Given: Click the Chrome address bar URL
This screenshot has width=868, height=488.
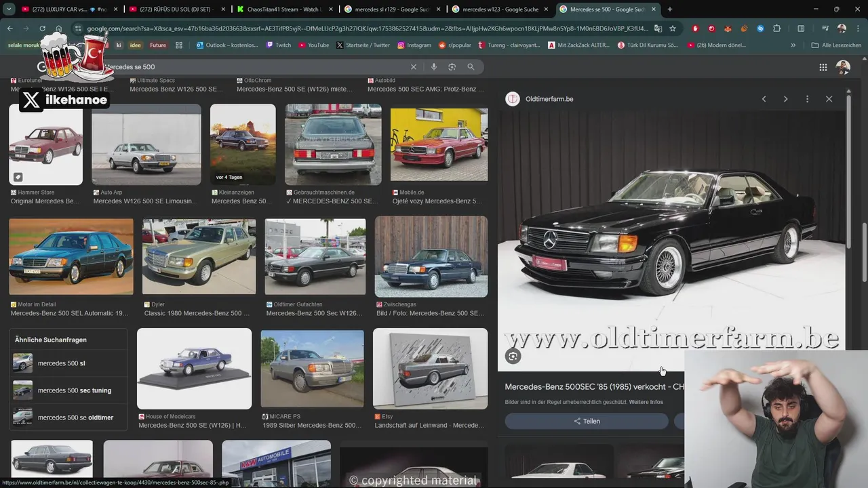Looking at the screenshot, I should coord(366,28).
